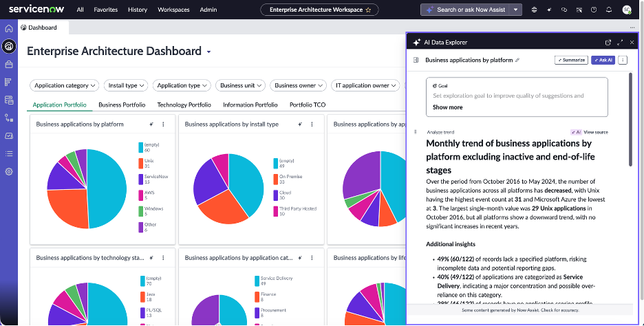Toggle the side panel icon left of the exploration title
644x326 pixels.
coord(416,60)
